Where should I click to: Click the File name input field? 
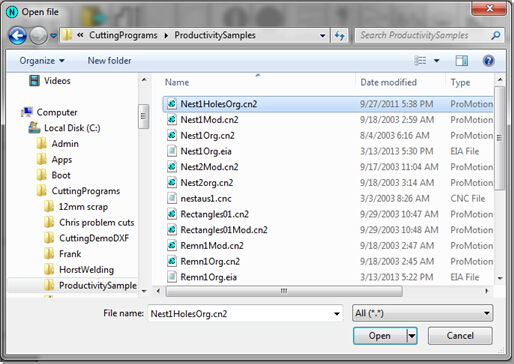click(x=240, y=314)
